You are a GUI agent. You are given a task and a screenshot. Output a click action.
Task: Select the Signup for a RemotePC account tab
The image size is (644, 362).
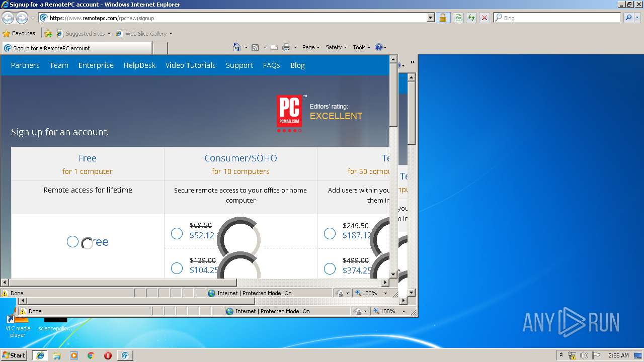click(x=76, y=48)
